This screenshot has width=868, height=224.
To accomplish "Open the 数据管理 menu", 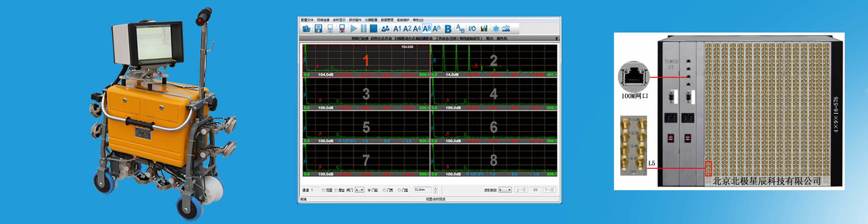I will [x=387, y=20].
